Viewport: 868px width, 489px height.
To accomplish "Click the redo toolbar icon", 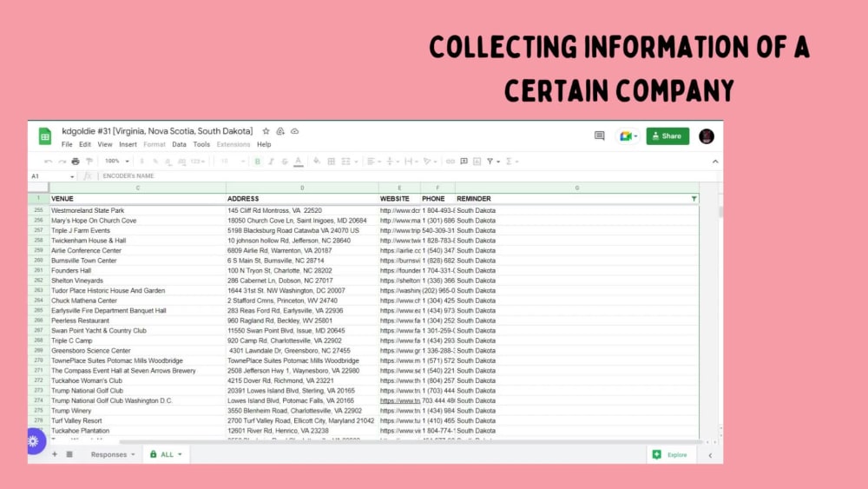I will tap(62, 162).
